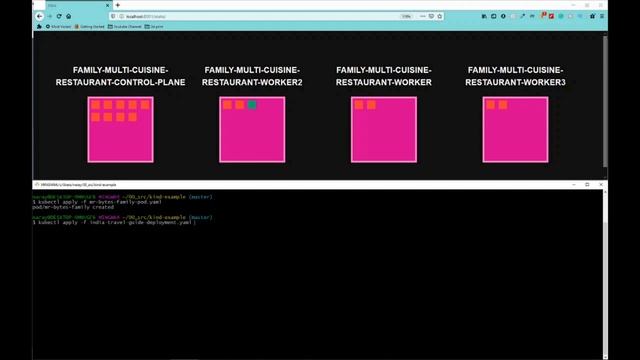
Task: Reload the localhost page
Action: [x=59, y=16]
